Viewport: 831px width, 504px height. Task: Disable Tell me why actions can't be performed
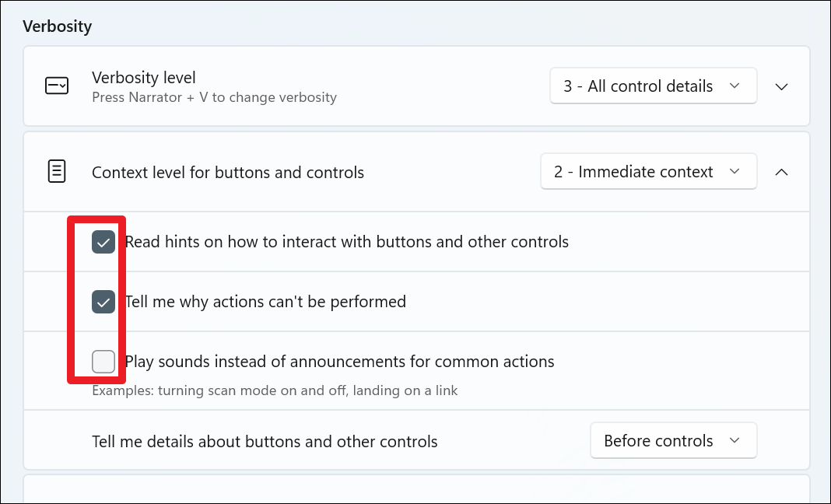click(x=103, y=302)
